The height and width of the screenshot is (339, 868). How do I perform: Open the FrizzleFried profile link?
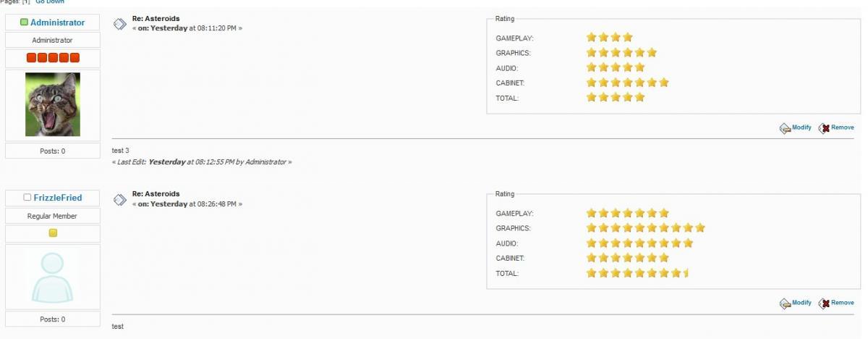click(x=58, y=198)
